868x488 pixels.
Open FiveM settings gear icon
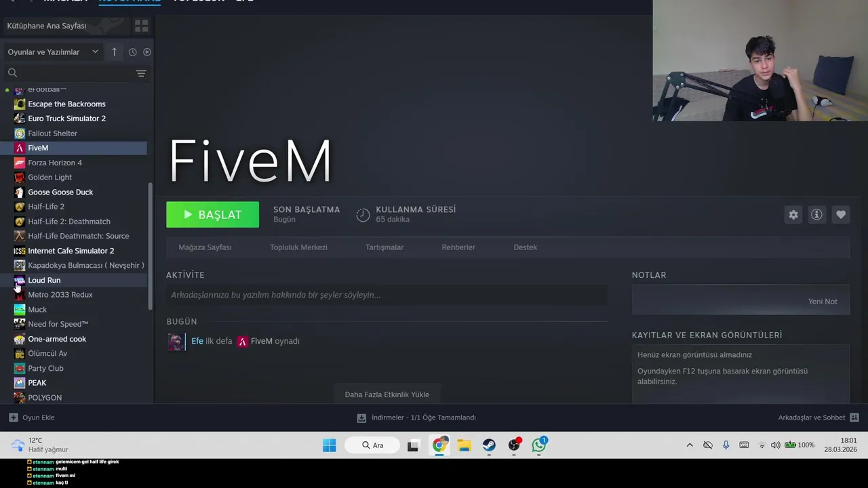(x=793, y=215)
